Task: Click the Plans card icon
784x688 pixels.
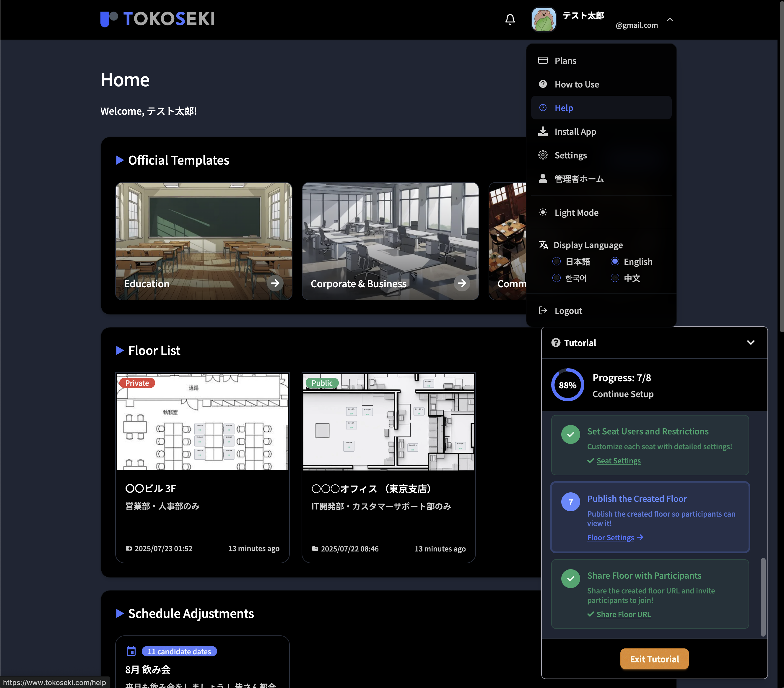Action: [x=543, y=60]
